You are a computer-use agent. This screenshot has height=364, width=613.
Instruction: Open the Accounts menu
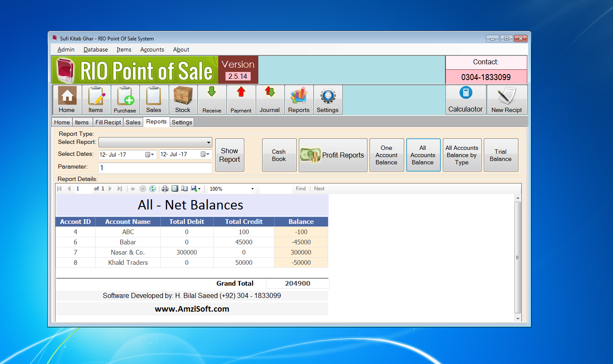coord(152,49)
